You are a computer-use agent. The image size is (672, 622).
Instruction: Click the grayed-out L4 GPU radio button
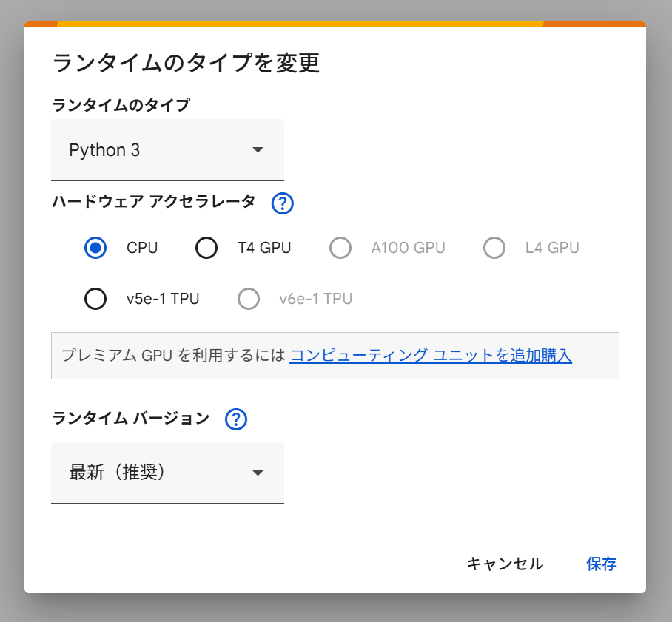pos(494,248)
